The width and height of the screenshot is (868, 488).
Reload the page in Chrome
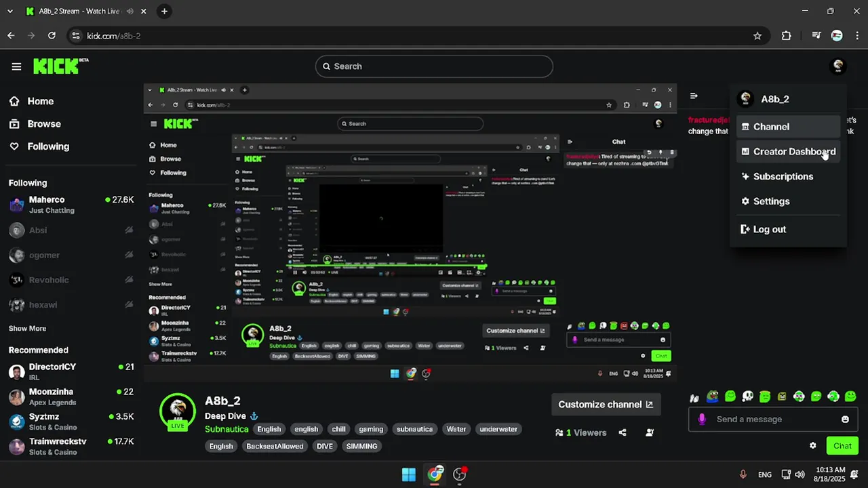click(x=52, y=36)
